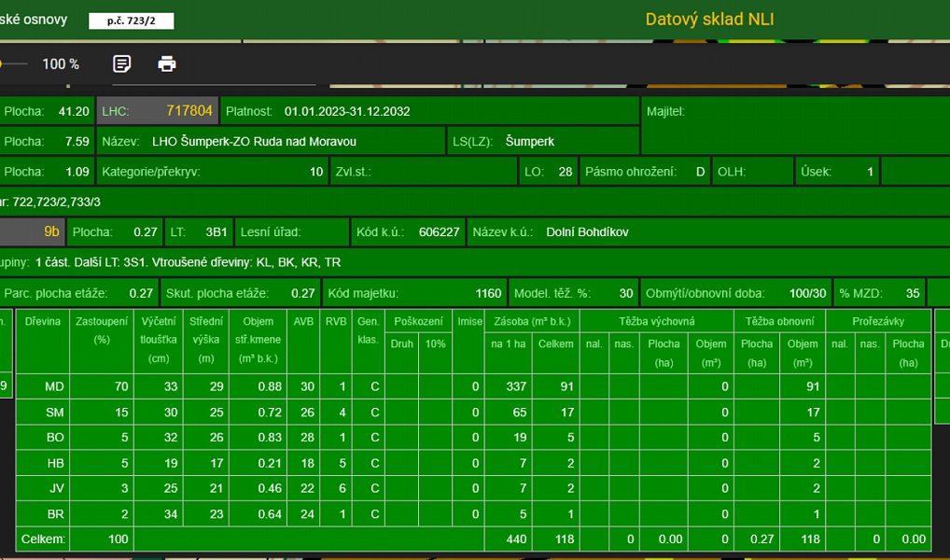
Task: Click the Kategorie/překryv value 10
Action: tap(316, 172)
